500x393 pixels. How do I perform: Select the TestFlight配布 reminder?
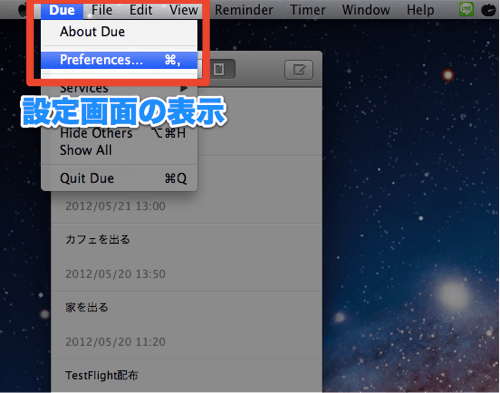(x=186, y=376)
